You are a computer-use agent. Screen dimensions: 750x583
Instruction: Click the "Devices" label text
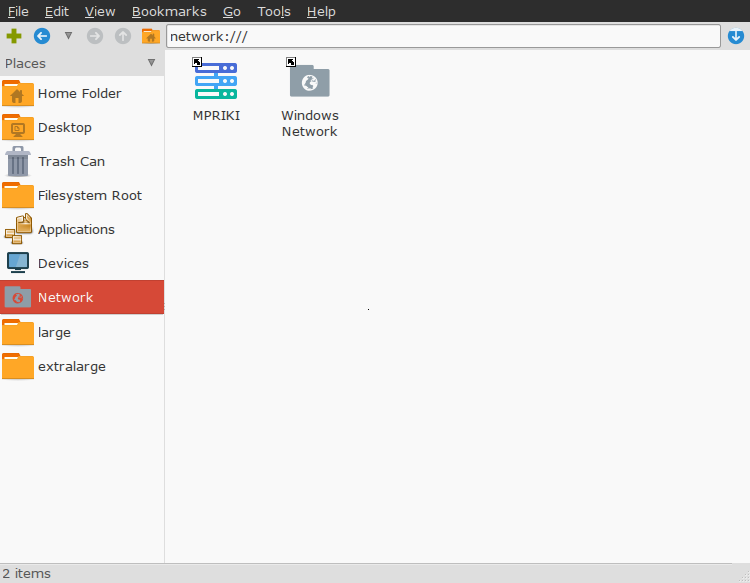point(63,263)
